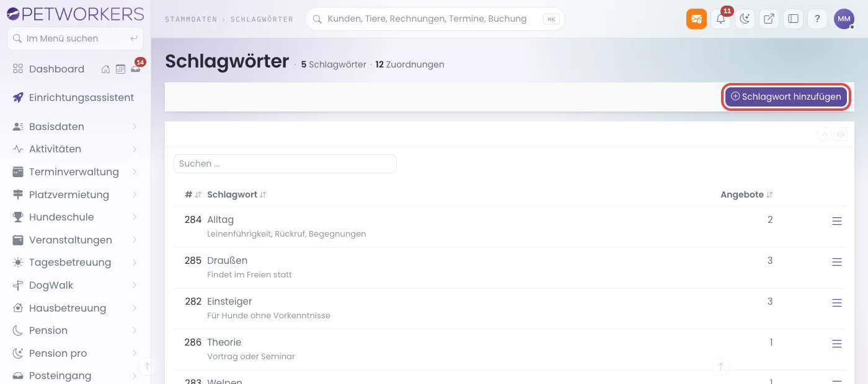Open row menu for Draußen
The image size is (868, 384).
coord(837,262)
